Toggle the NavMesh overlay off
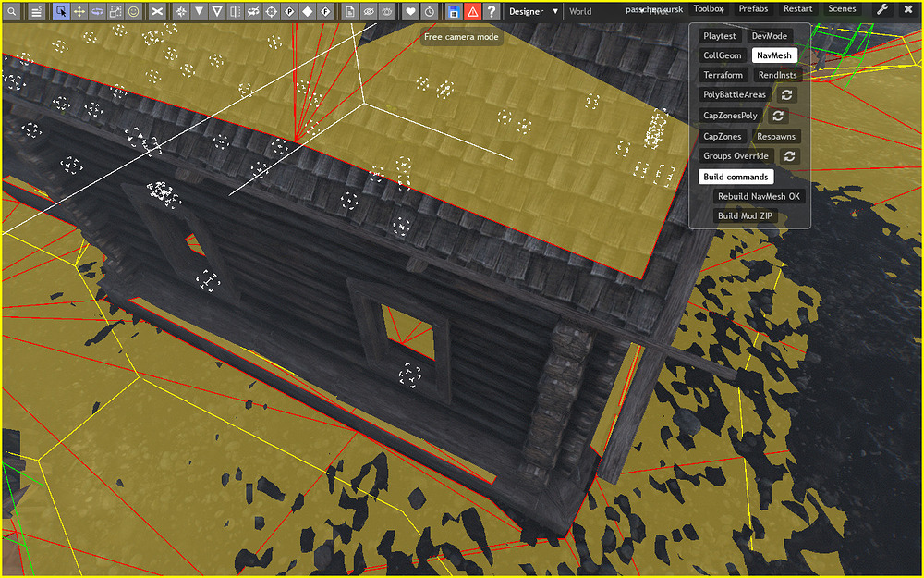Viewport: 924px width, 578px height. tap(773, 55)
